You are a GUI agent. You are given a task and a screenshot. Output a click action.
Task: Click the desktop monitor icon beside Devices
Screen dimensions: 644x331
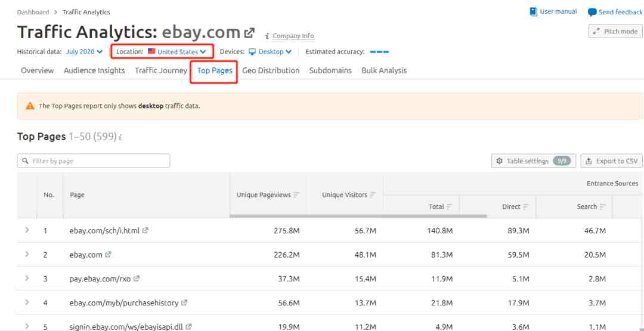252,52
